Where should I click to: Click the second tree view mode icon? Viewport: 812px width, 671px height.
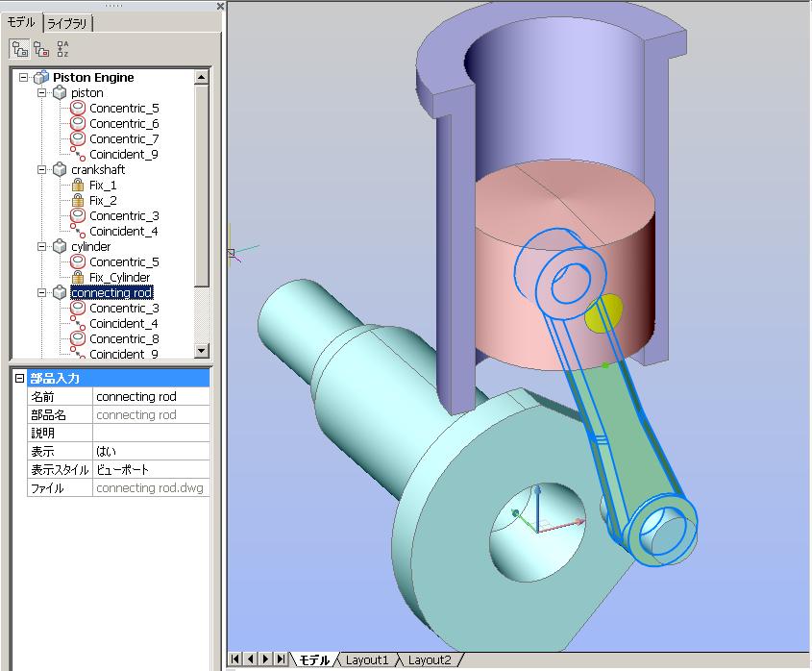tap(41, 49)
